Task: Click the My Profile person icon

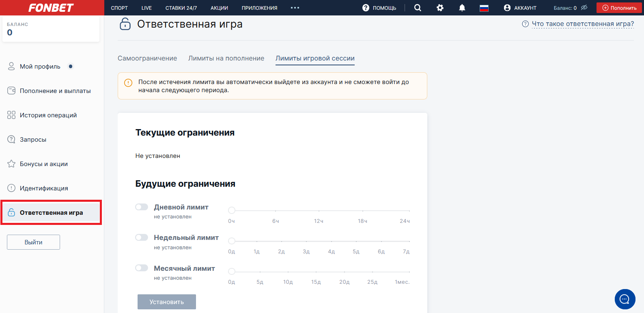Action: 11,66
